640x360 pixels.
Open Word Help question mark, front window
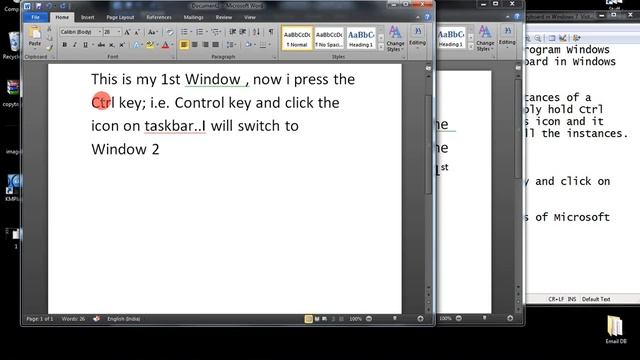click(x=427, y=17)
